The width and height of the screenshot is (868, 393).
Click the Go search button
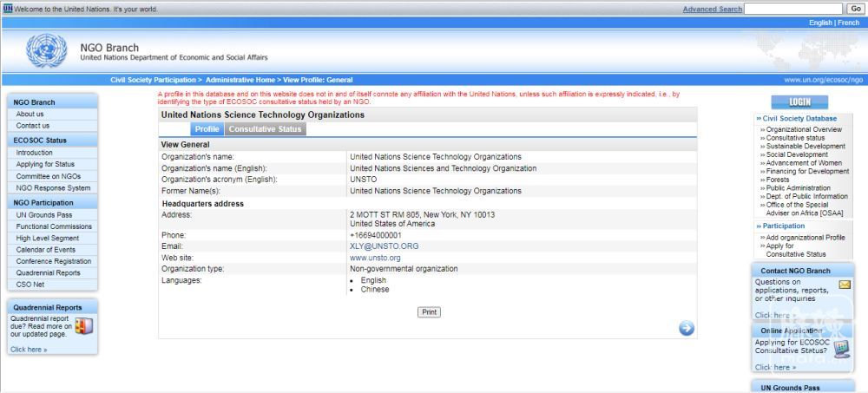pos(854,8)
